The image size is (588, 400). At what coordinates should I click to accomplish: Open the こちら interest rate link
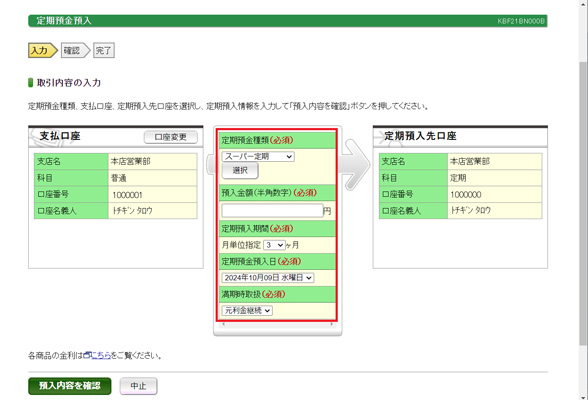click(101, 355)
